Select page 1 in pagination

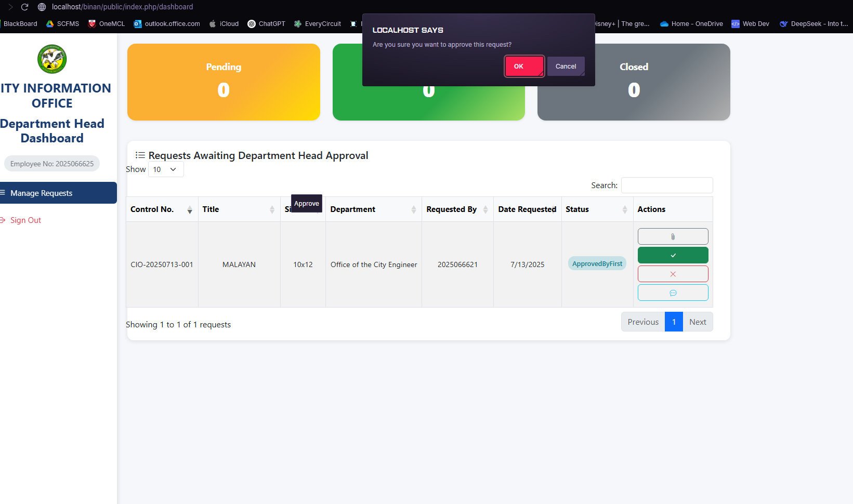point(674,322)
